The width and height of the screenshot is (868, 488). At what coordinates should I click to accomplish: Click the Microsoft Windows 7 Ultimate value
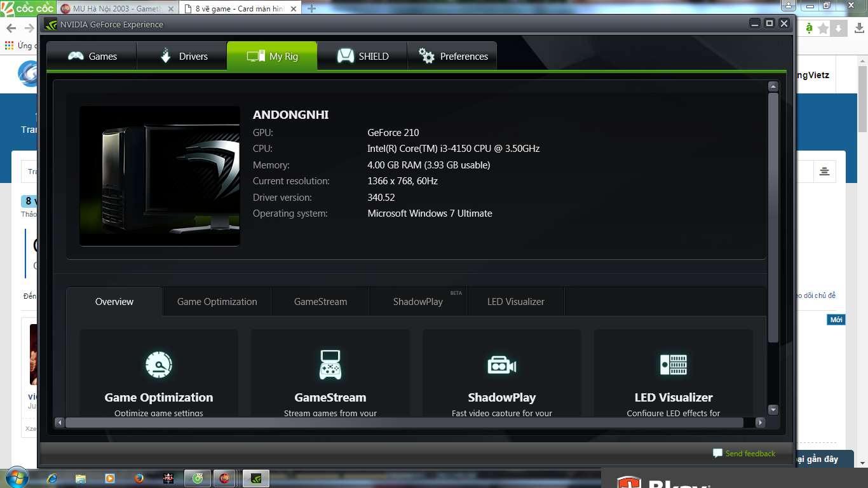(x=430, y=213)
